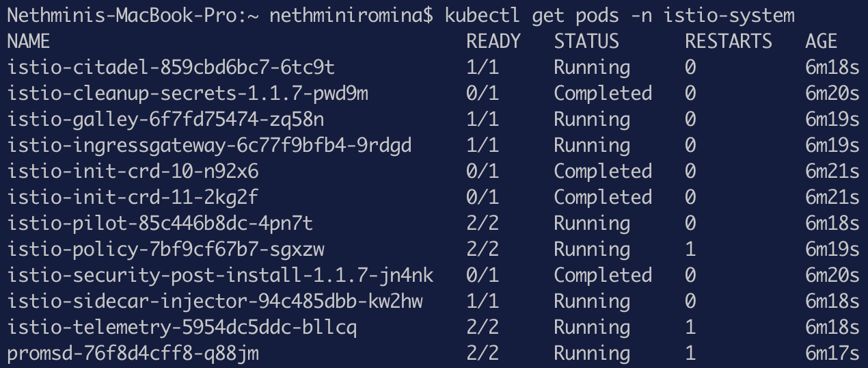The image size is (868, 368).
Task: Click the istio-citadel-859cbd6bc7-6tc9t pod name
Action: tap(171, 68)
